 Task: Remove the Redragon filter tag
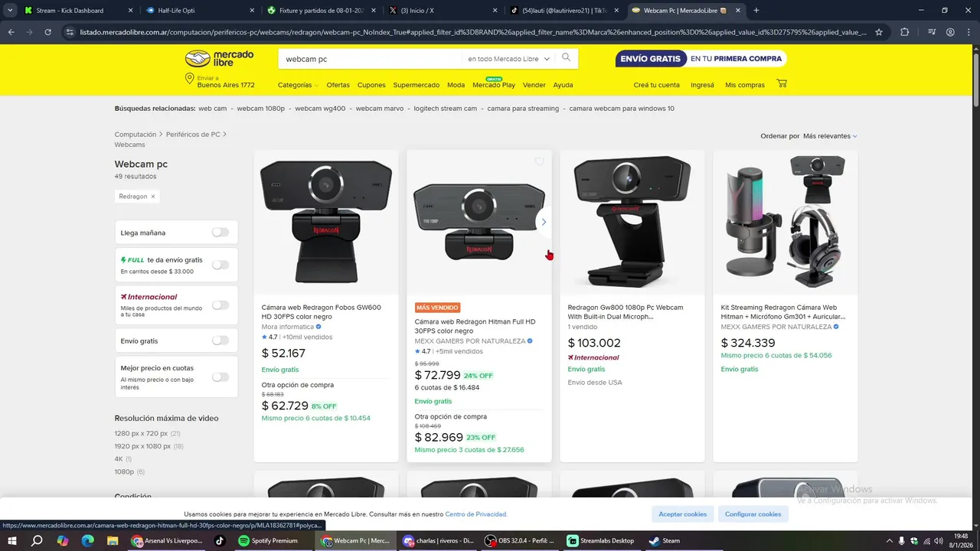click(x=153, y=197)
